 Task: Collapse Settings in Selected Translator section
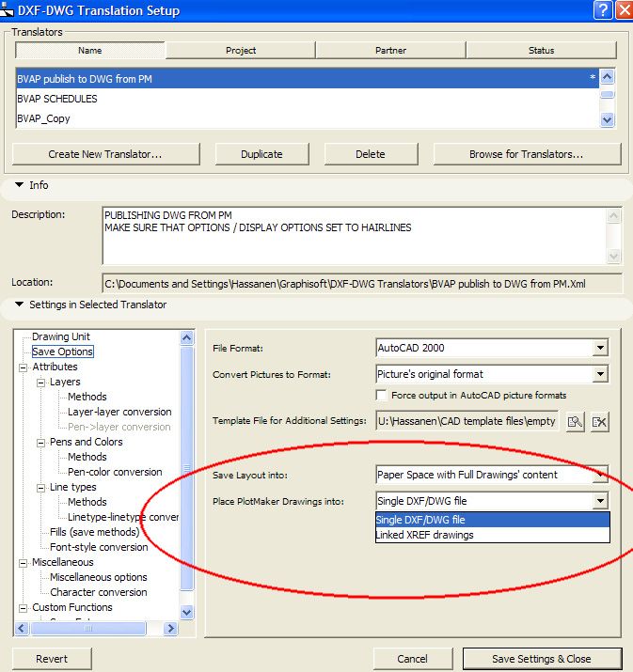[x=20, y=305]
